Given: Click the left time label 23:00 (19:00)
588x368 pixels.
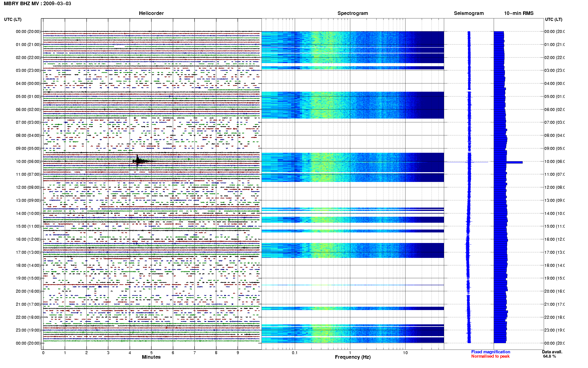Looking at the screenshot, I should pos(28,330).
